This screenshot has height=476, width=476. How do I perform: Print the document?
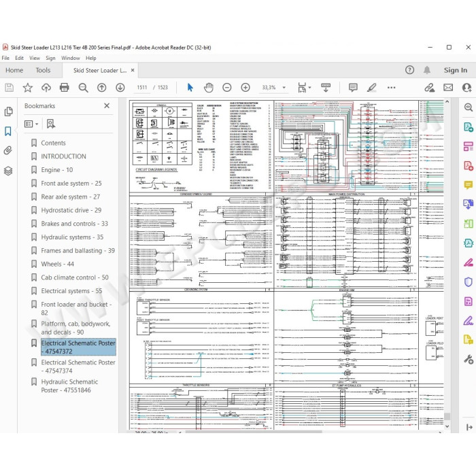click(65, 88)
